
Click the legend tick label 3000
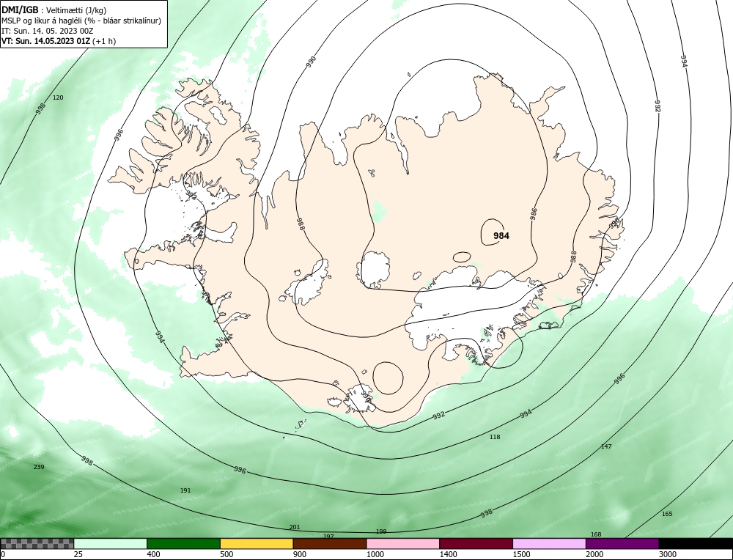(668, 554)
